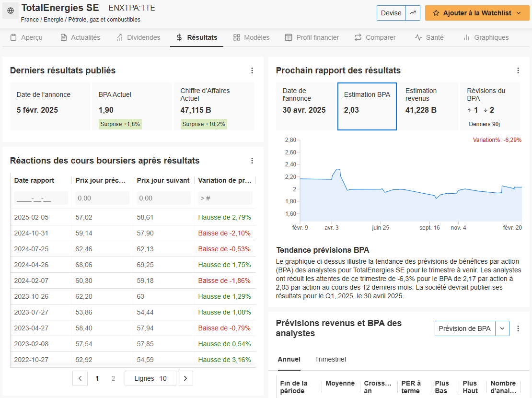Click the 2023-02-08 report date cell

[x=41, y=344]
